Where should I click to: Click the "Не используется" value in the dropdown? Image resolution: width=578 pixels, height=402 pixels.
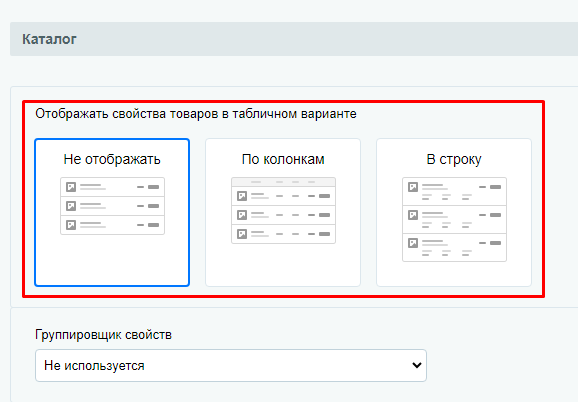pos(94,366)
